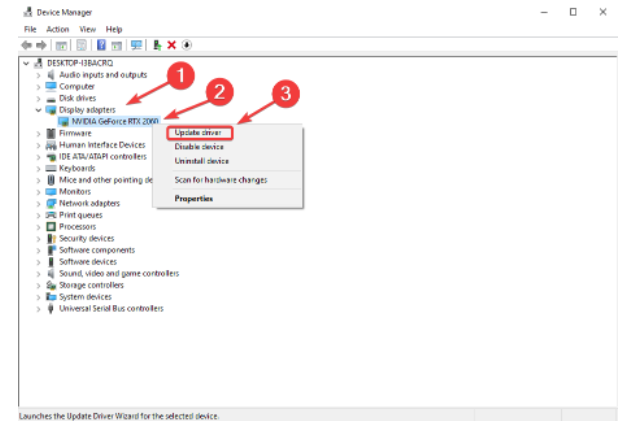Image resolution: width=627 pixels, height=421 pixels.
Task: Open Properties from the context menu
Action: click(x=194, y=198)
